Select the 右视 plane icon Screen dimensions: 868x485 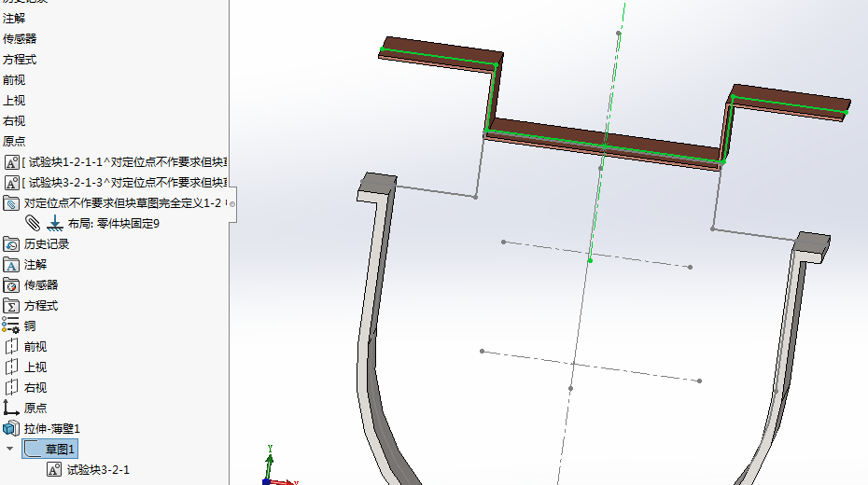(12, 388)
